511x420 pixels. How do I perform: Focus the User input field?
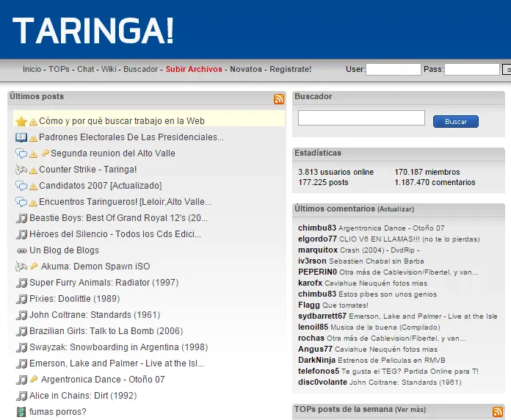pos(394,70)
